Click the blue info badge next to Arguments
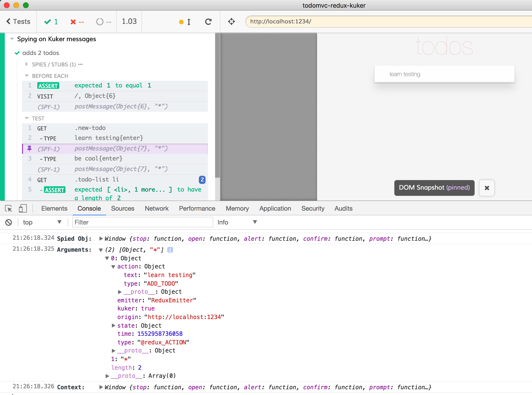This screenshot has width=532, height=395. 170,250
